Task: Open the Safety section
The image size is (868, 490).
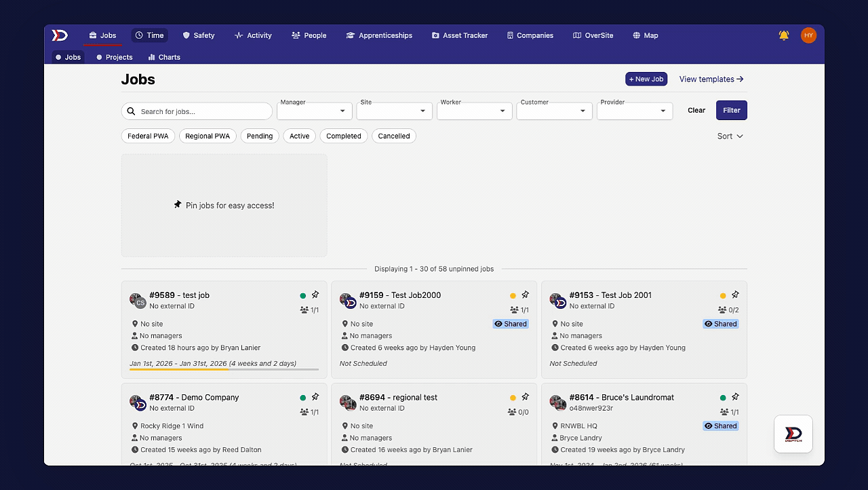Action: pyautogui.click(x=199, y=35)
